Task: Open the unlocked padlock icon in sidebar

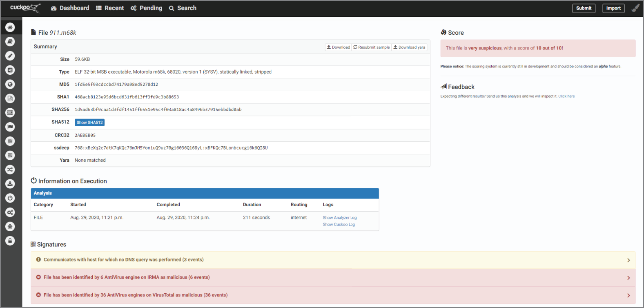Action: pyautogui.click(x=10, y=241)
